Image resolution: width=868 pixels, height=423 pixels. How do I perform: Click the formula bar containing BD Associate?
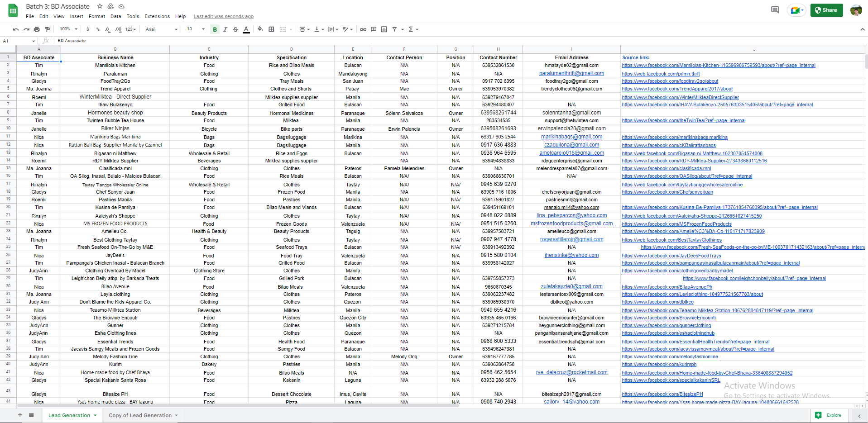pos(460,41)
